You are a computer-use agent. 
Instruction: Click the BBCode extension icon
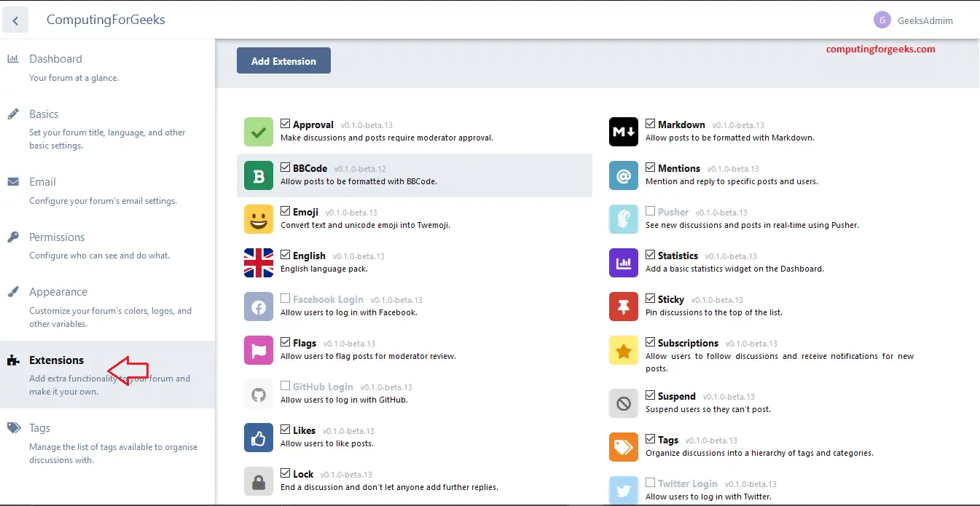(x=258, y=175)
